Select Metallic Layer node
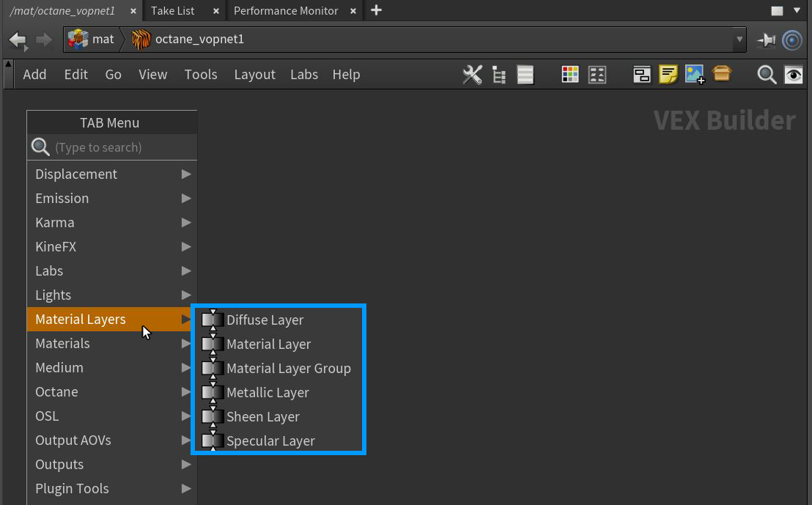The width and height of the screenshot is (812, 505). pyautogui.click(x=267, y=392)
